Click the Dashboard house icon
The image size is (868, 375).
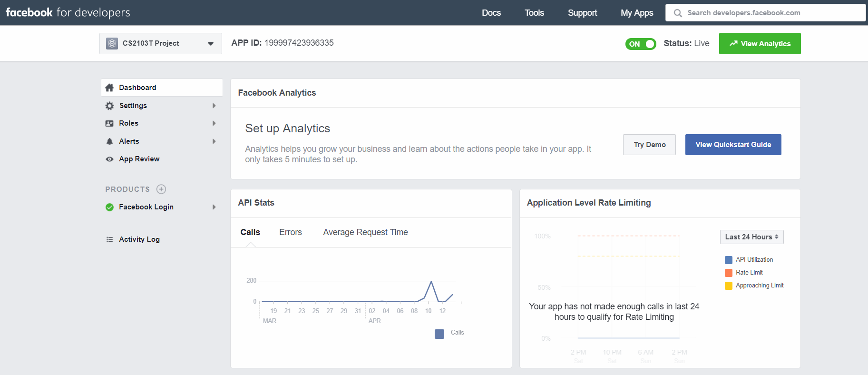click(x=109, y=88)
